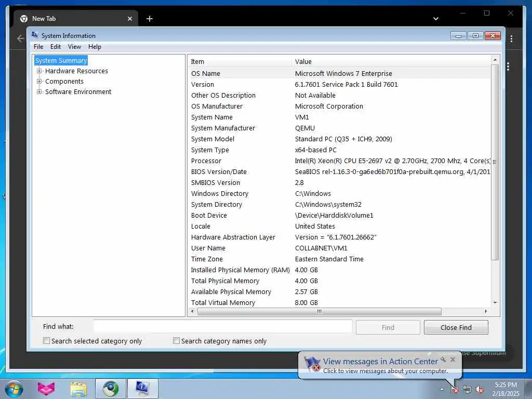Screen dimensions: 532x399
Task: Open the Help menu
Action: [95, 47]
